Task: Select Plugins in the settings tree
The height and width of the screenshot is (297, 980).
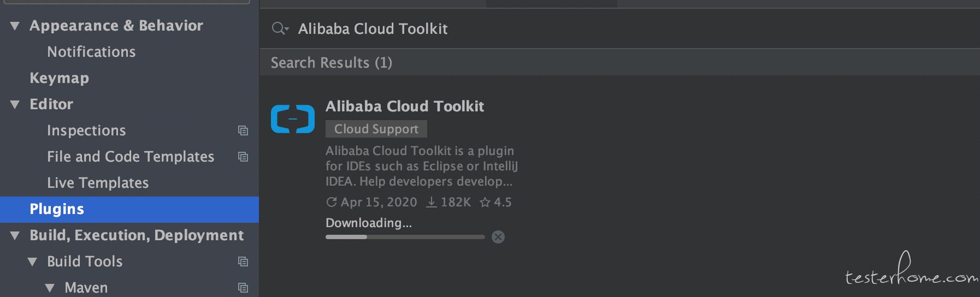Action: (x=129, y=210)
